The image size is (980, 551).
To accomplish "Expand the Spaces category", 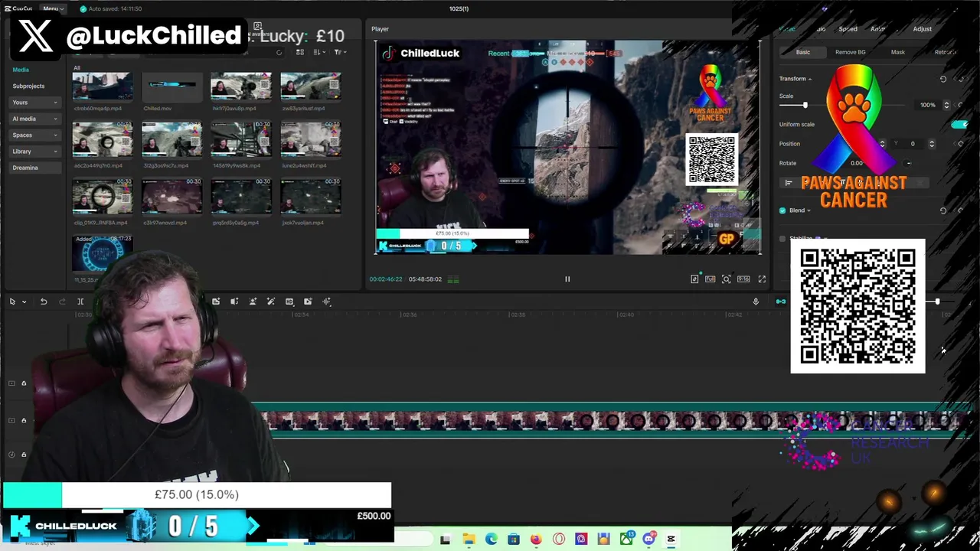I will [35, 135].
